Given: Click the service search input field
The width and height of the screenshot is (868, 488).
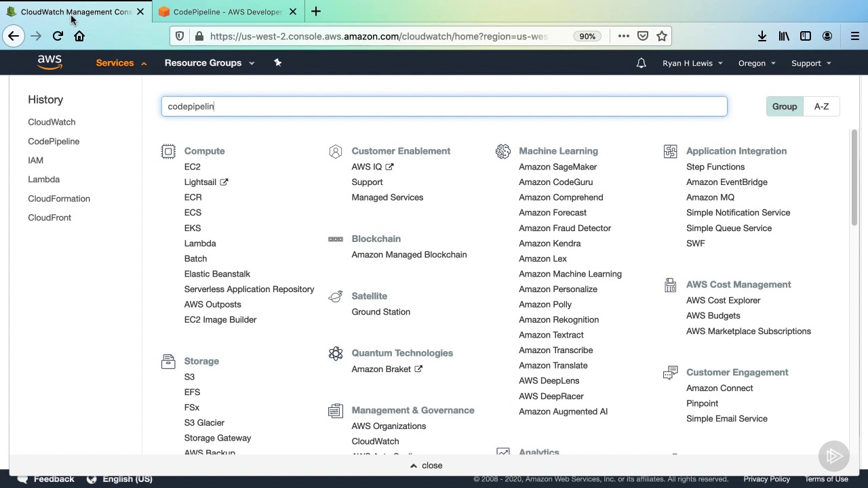Looking at the screenshot, I should [x=444, y=106].
